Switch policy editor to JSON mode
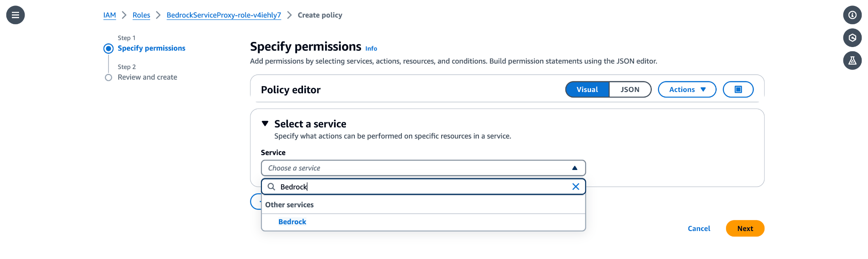This screenshot has width=868, height=259. tap(630, 89)
